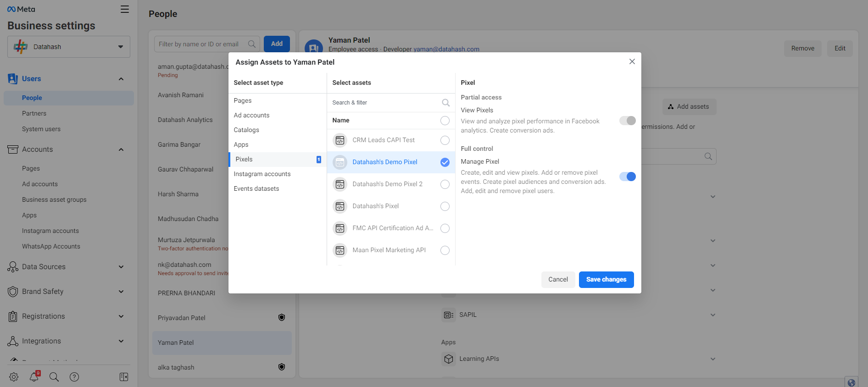The image size is (868, 387).
Task: Toggle the Manage Pixel switch
Action: (x=628, y=177)
